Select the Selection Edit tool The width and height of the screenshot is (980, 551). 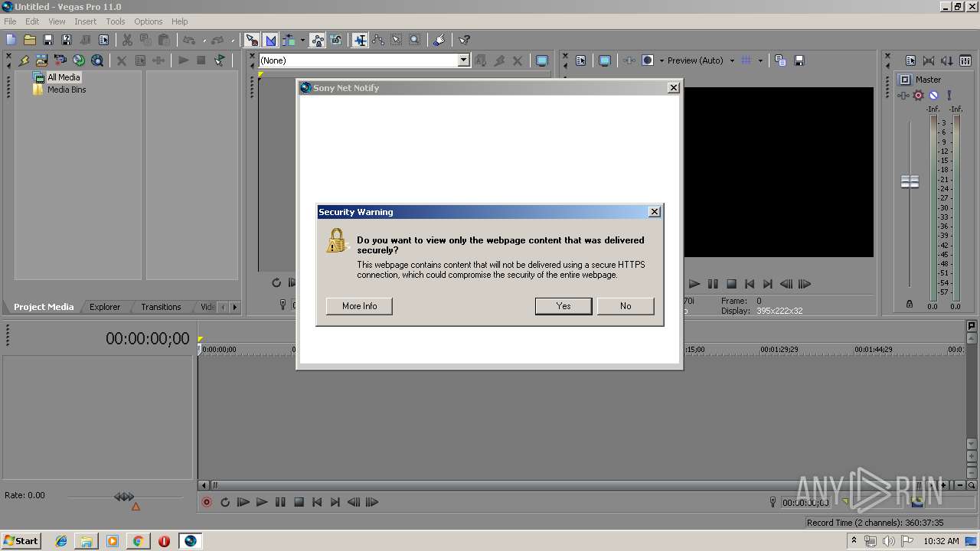pyautogui.click(x=397, y=40)
